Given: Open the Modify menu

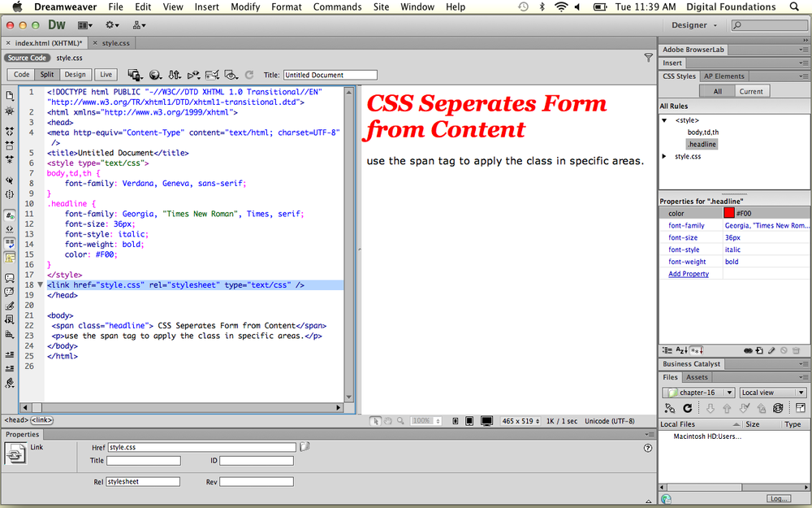Looking at the screenshot, I should 244,7.
